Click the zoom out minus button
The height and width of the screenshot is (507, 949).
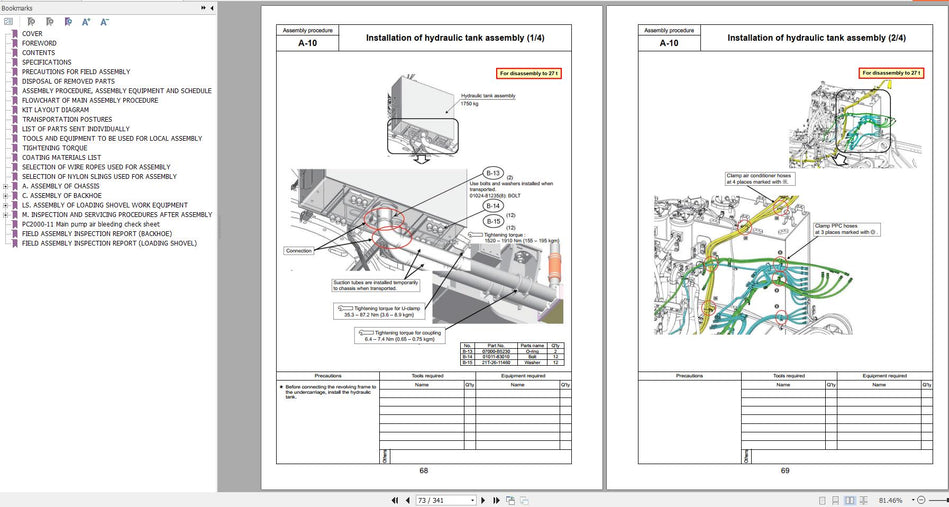(923, 500)
